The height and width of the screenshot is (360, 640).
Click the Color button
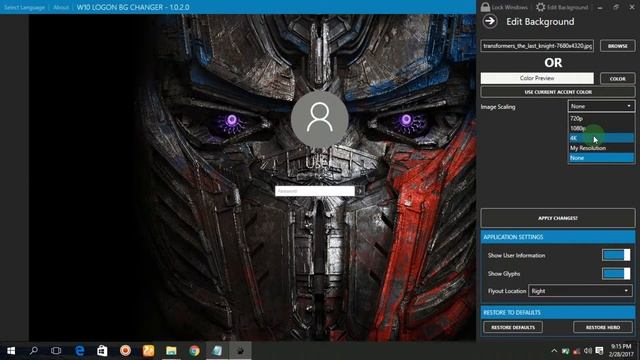pos(618,78)
